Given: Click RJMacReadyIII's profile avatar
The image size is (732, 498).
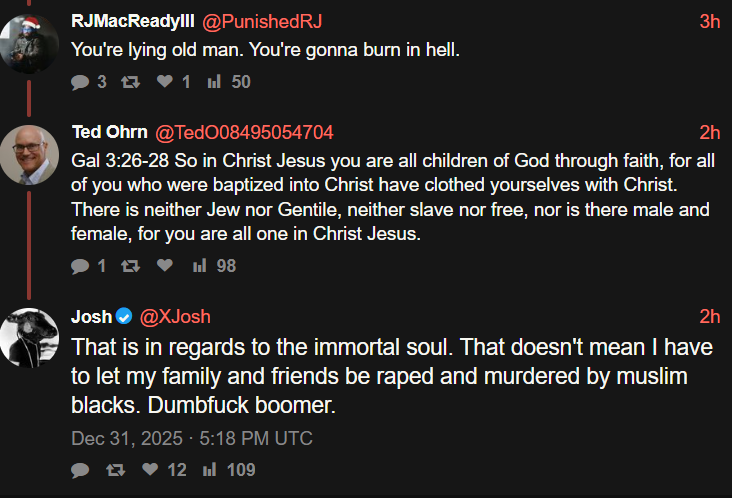Looking at the screenshot, I should pyautogui.click(x=29, y=45).
